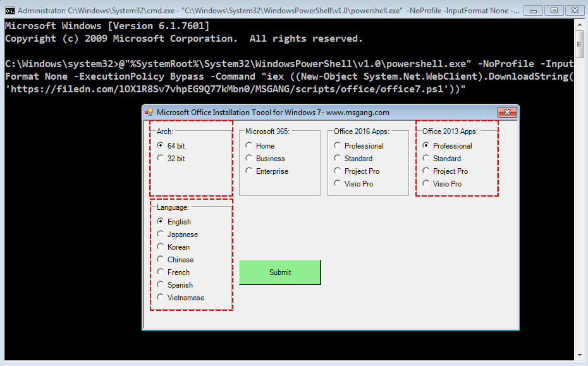
Task: Set language to French
Action: pos(173,272)
